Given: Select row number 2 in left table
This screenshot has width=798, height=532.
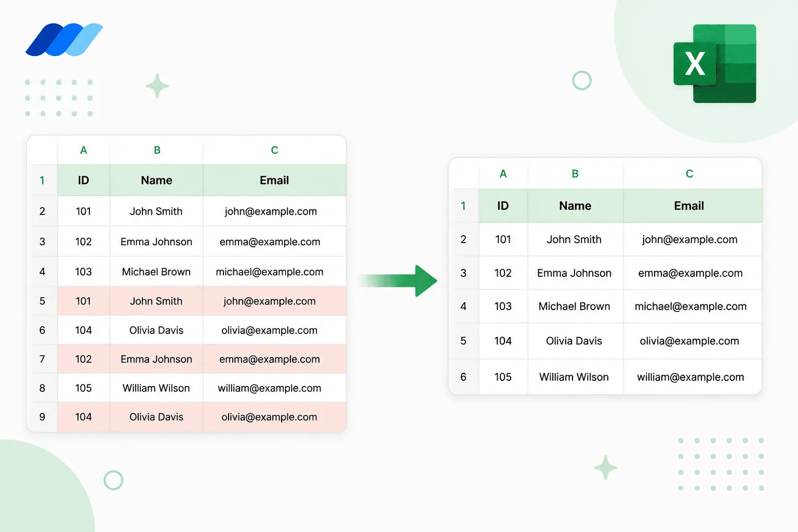Looking at the screenshot, I should [x=42, y=211].
